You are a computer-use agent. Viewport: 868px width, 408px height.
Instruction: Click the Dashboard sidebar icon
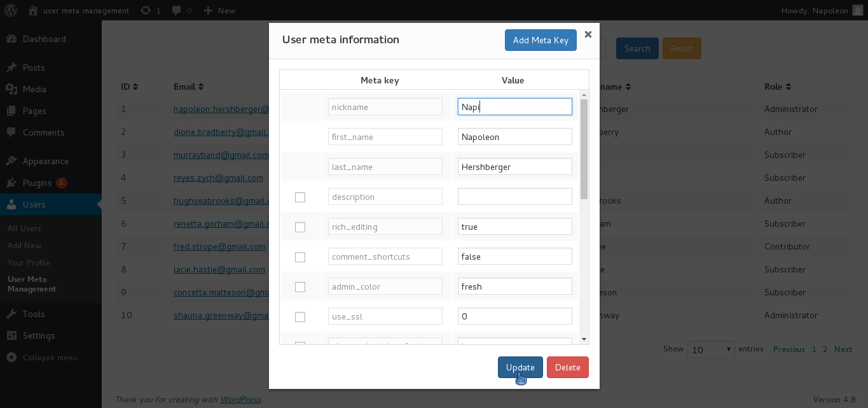click(x=11, y=39)
